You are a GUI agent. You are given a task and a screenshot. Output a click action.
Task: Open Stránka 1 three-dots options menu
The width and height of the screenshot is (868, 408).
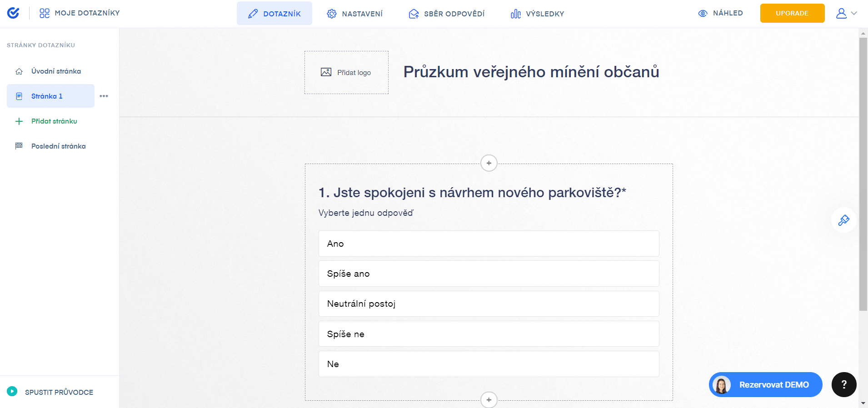point(104,96)
